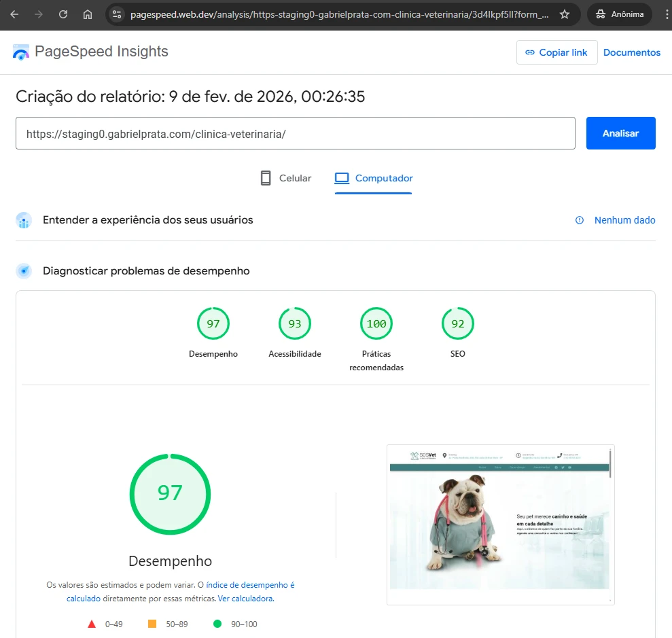Screen dimensions: 672x638
Task: Click the Práticas recomendadas score gauge
Action: [376, 324]
